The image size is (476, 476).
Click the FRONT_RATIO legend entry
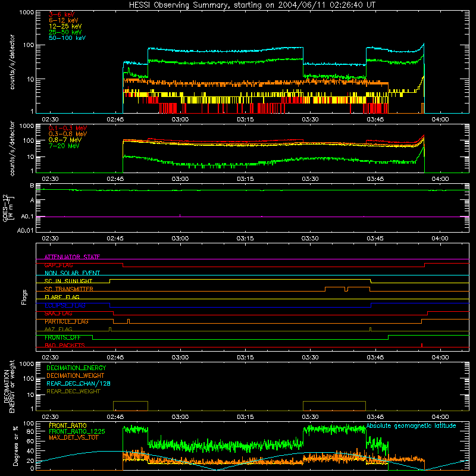pos(68,425)
